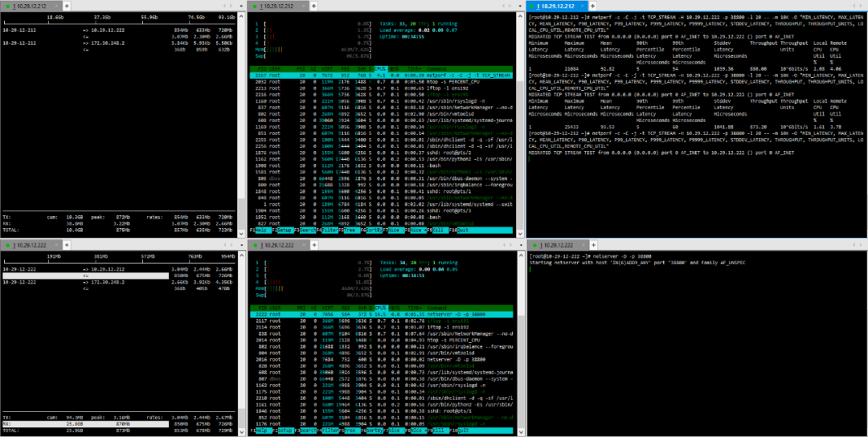The image size is (868, 437).
Task: Select the netserver row PID 2016
Action: click(382, 359)
